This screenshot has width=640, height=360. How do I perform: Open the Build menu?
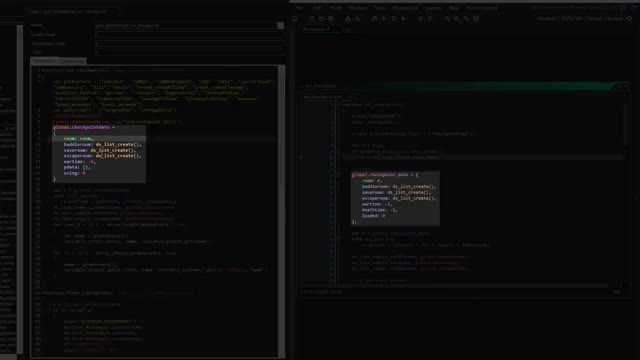pyautogui.click(x=336, y=8)
